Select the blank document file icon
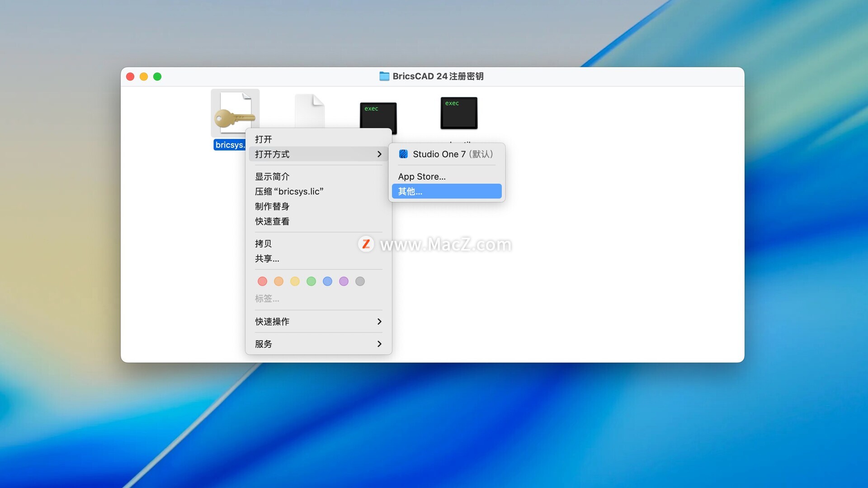 (310, 111)
